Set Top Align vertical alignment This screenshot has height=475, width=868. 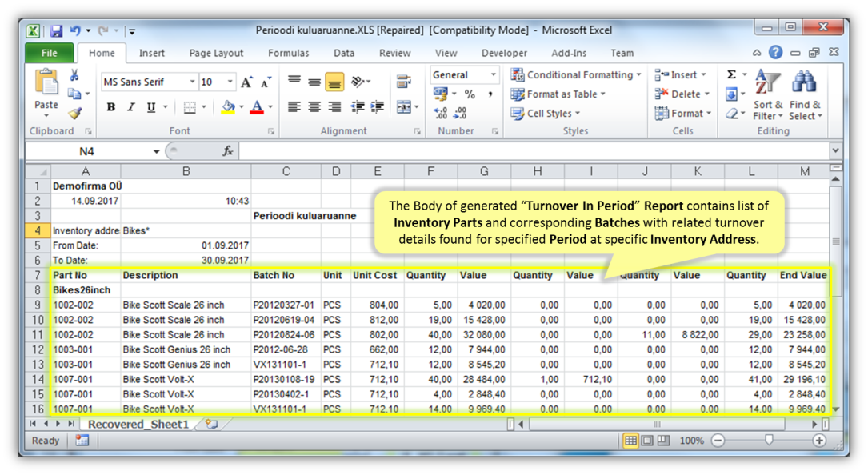click(294, 82)
